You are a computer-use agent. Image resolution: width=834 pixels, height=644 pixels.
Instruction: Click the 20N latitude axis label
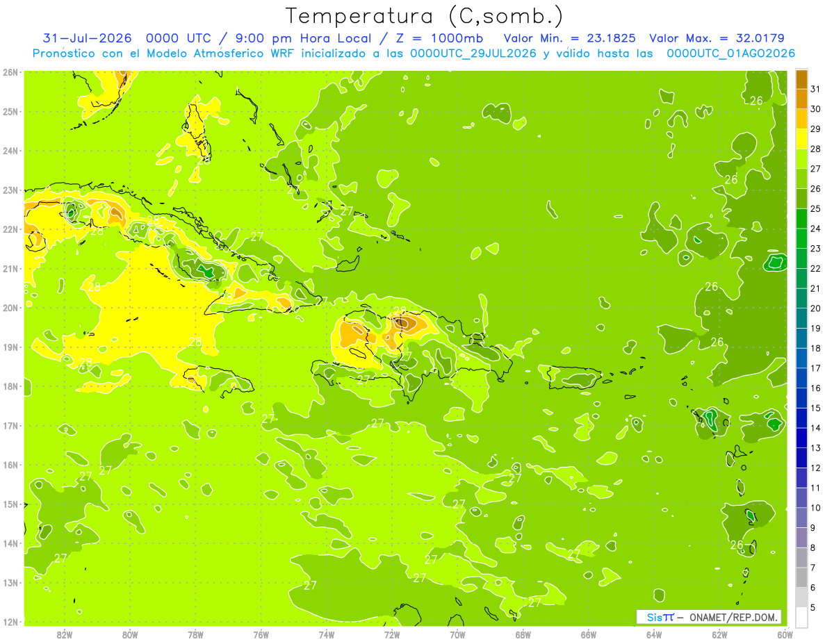click(x=10, y=308)
